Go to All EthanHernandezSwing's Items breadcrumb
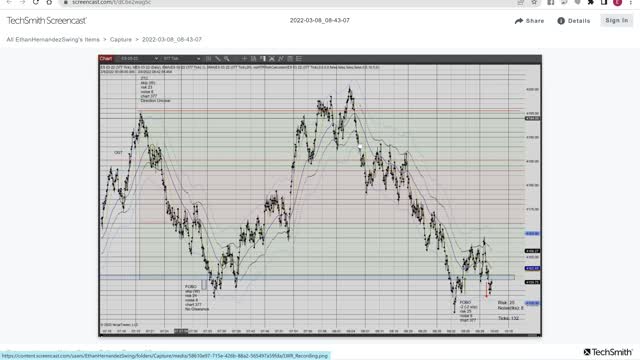The image size is (640, 360). coord(53,40)
